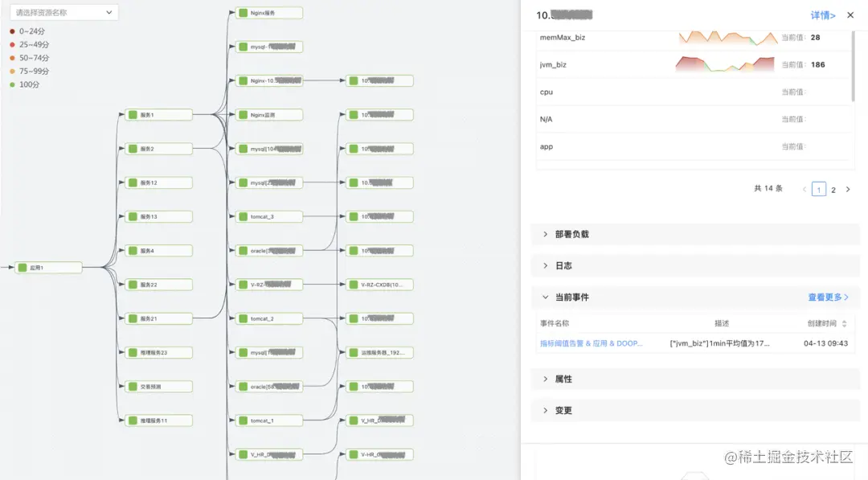Open the 详情 link at top right
Viewport: 868px width, 480px height.
(821, 14)
